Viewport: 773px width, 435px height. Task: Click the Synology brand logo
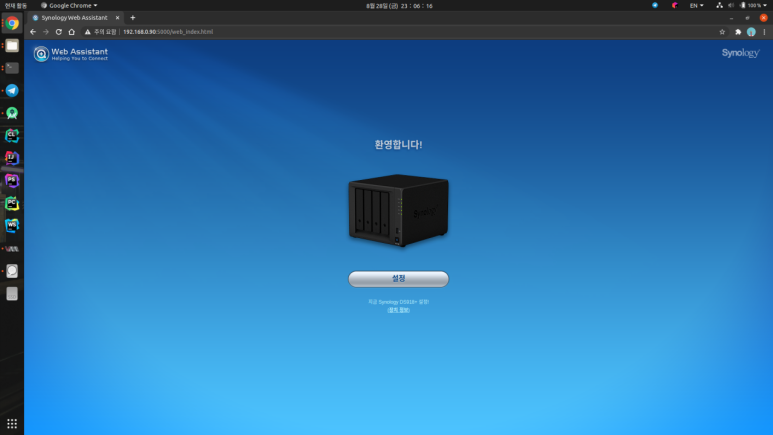[740, 53]
